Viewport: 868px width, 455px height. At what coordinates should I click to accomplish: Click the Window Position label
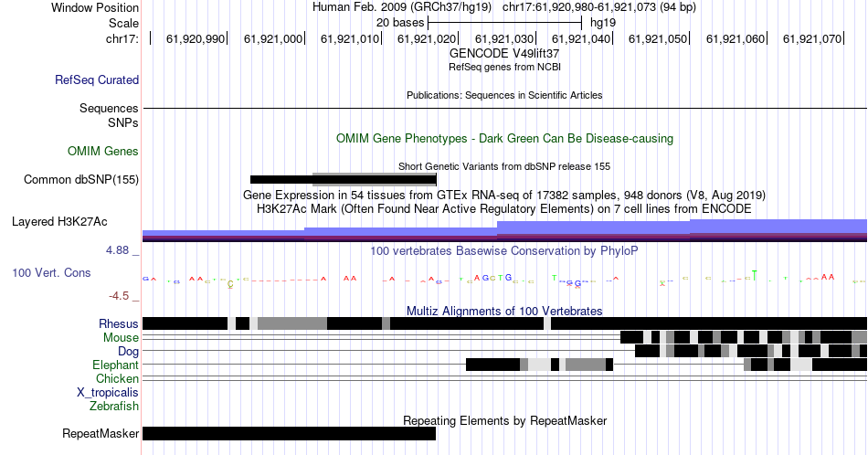pyautogui.click(x=95, y=7)
